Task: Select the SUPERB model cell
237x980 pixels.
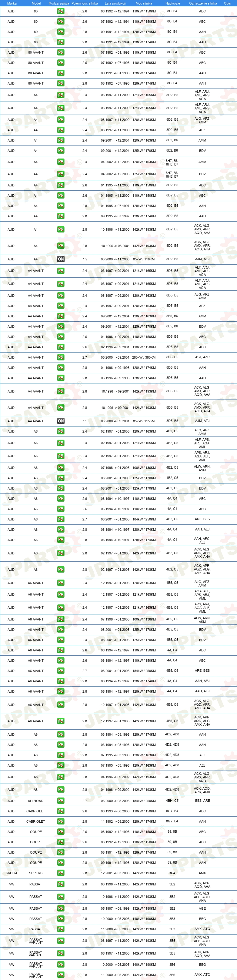Action: pyautogui.click(x=36, y=873)
